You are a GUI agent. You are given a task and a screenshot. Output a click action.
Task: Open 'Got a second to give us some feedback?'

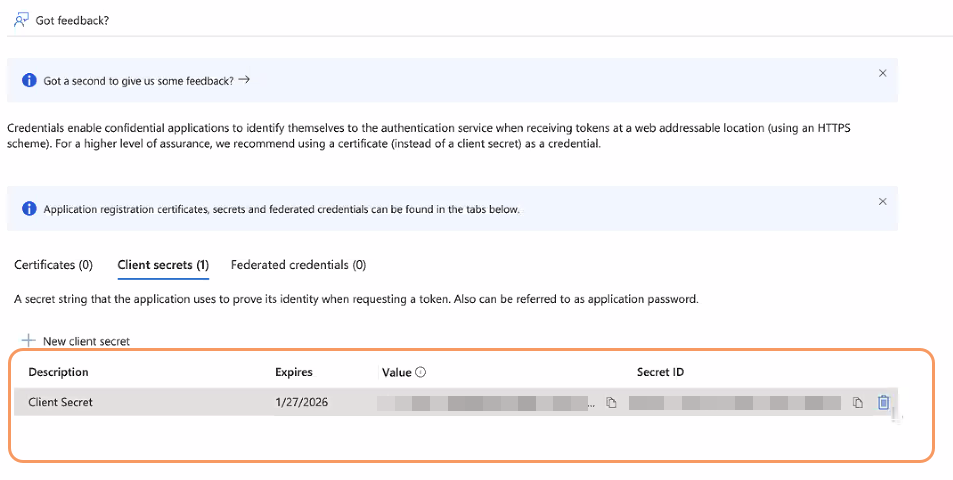tap(139, 81)
